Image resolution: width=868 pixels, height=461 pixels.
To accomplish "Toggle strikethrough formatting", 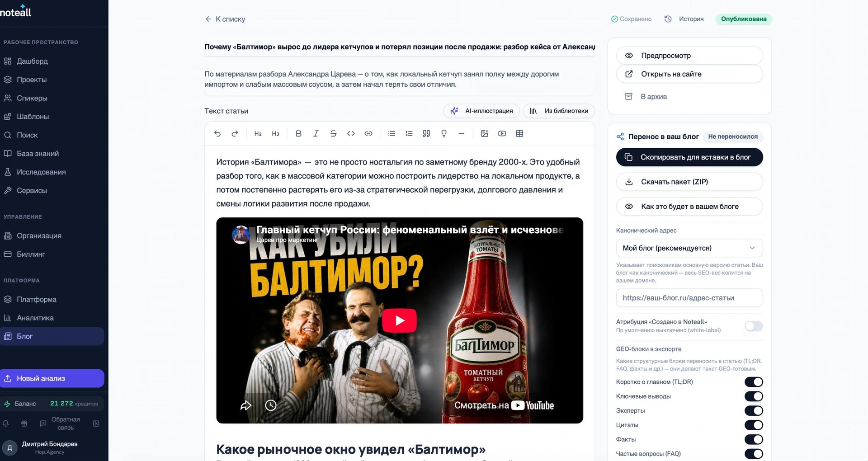I will [x=333, y=133].
